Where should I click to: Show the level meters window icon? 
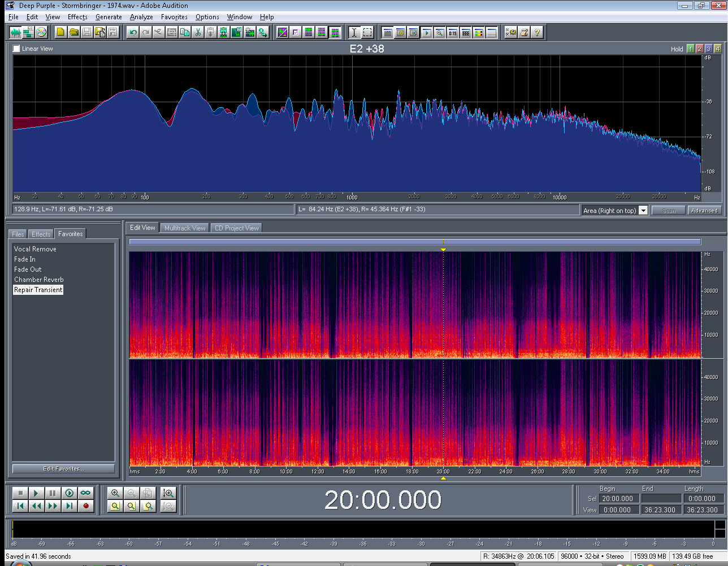click(479, 32)
